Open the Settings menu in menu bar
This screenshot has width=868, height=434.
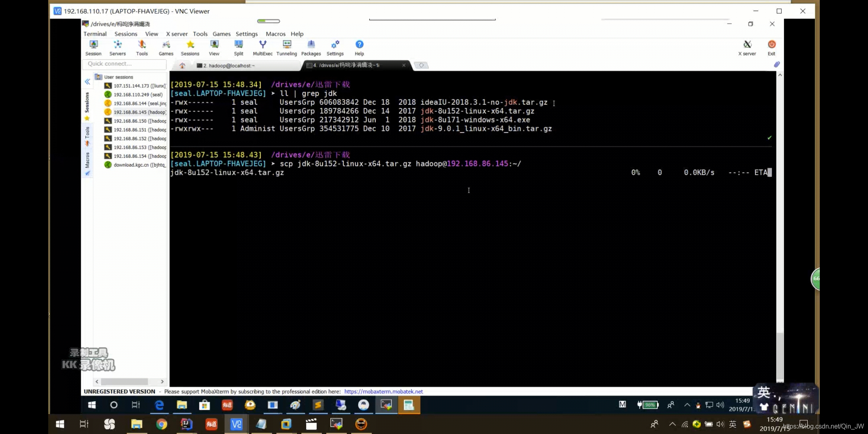click(x=247, y=34)
